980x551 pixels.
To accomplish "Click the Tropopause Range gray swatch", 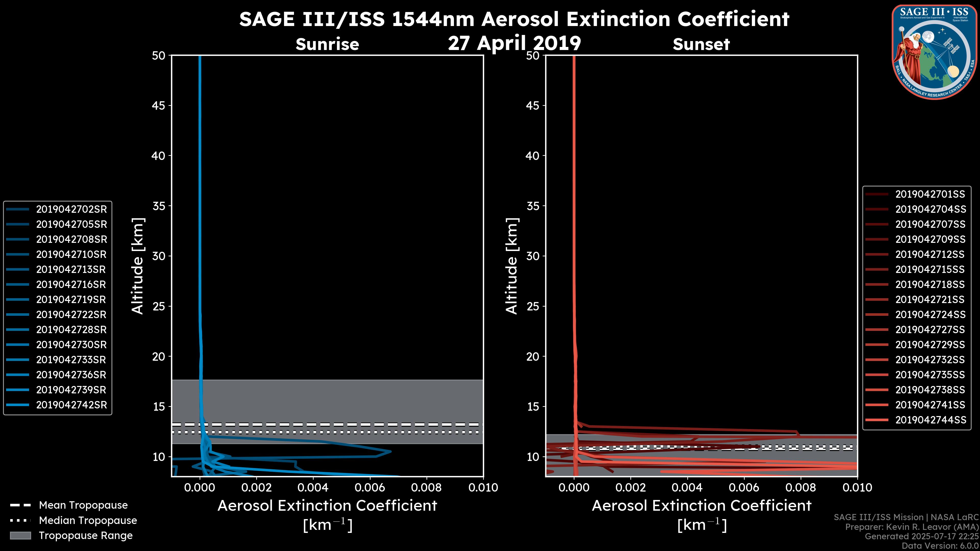I will (x=20, y=535).
